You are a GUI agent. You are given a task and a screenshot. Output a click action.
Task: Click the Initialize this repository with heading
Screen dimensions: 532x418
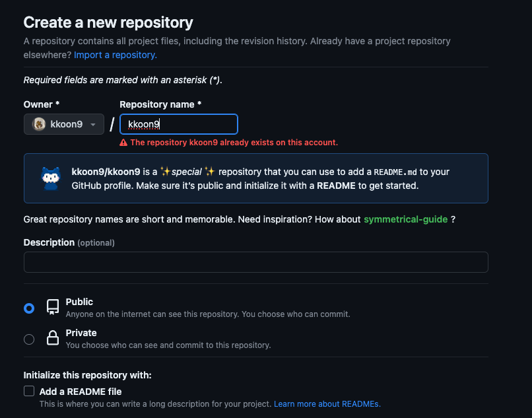88,375
